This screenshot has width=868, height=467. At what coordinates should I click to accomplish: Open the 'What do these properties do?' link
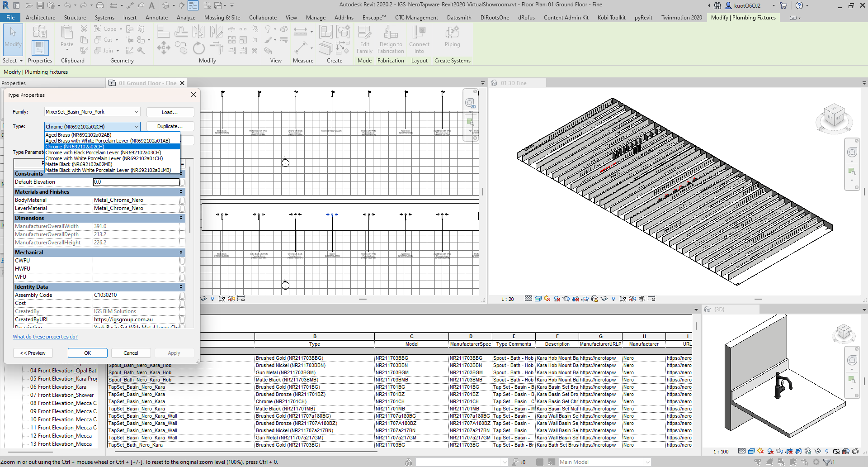(45, 337)
